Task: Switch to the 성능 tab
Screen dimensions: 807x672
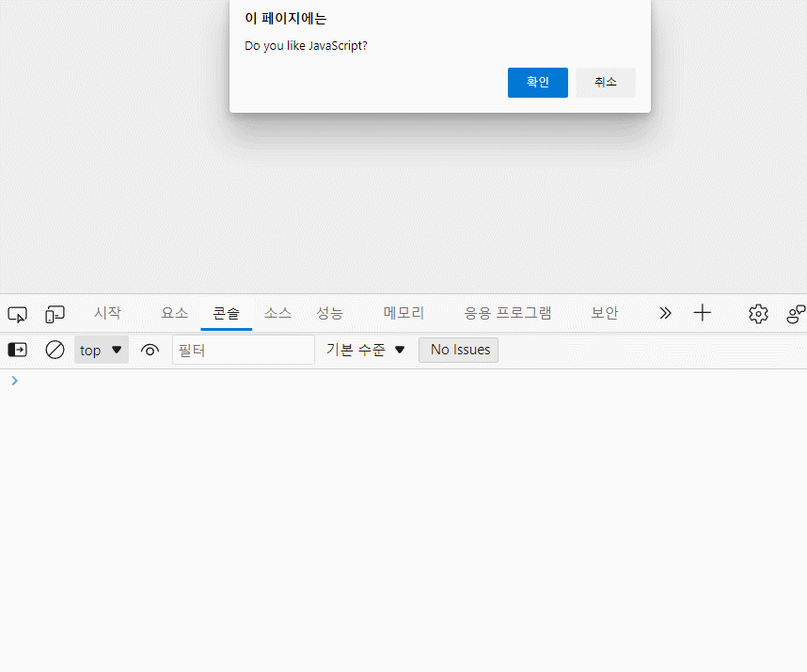Action: pyautogui.click(x=329, y=313)
